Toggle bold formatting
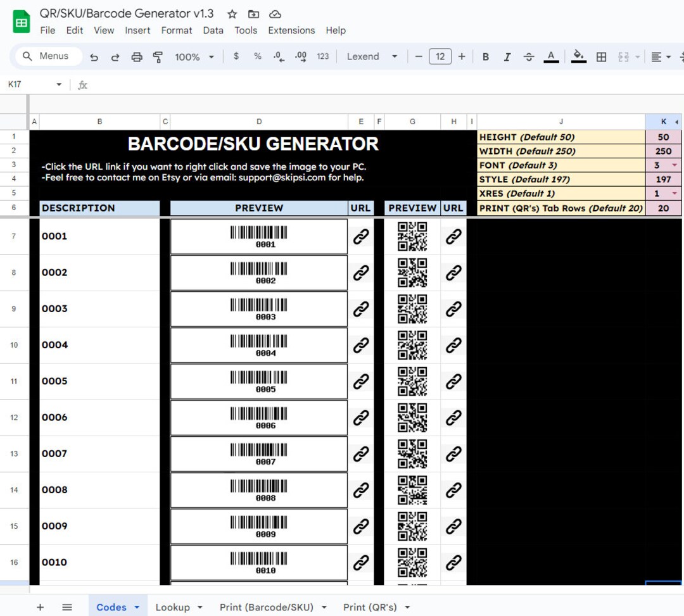Viewport: 684px width, 616px height. 486,57
